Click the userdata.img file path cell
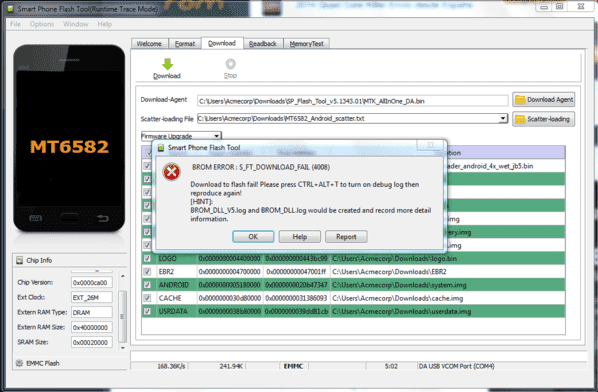 pos(447,312)
